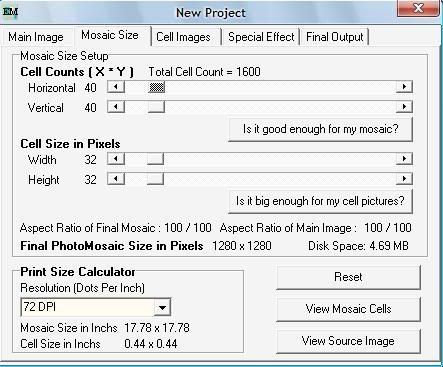443x367 pixels.
Task: Switch to the Main Image tab
Action: pos(36,37)
